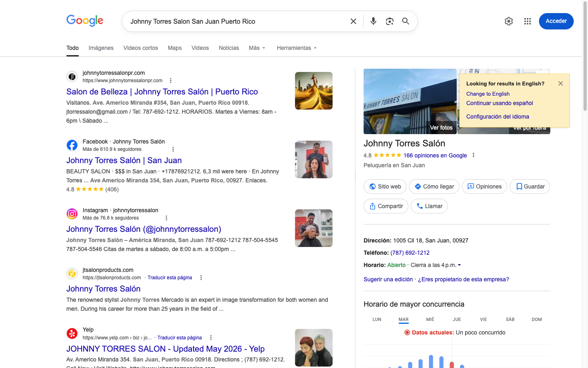588x368 pixels.
Task: Open thumbnail image of Yelp result
Action: tap(314, 348)
